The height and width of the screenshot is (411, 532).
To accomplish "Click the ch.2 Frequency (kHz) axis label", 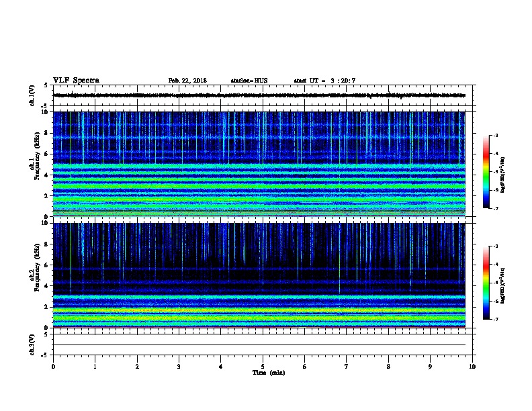I will pyautogui.click(x=34, y=267).
